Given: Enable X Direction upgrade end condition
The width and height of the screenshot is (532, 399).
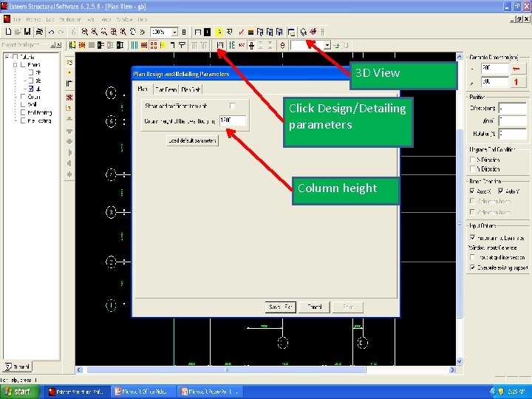Looking at the screenshot, I should coord(473,160).
